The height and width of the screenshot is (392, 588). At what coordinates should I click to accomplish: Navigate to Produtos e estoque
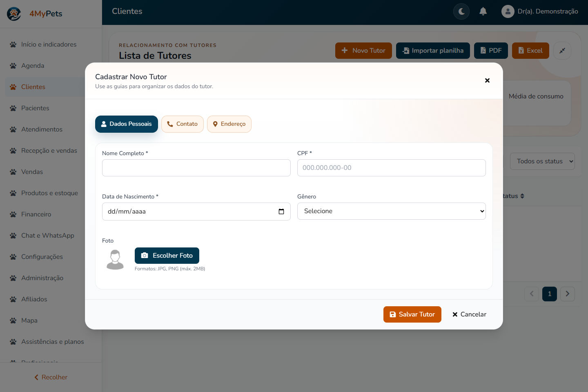pos(51,193)
